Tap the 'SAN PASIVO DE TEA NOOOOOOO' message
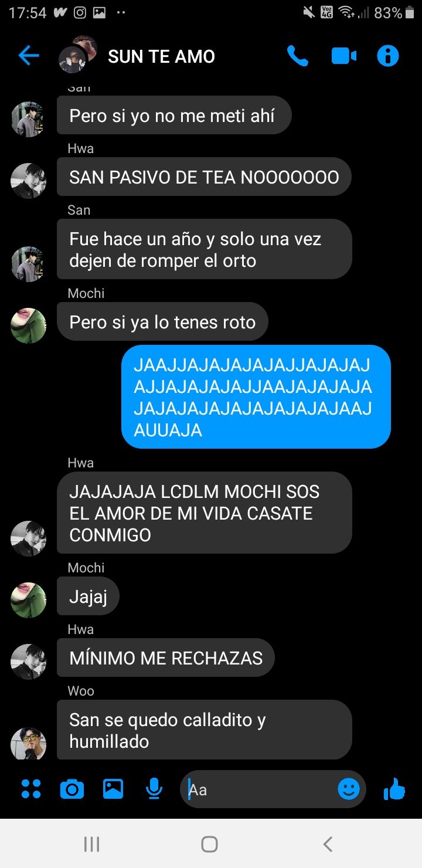 (204, 177)
